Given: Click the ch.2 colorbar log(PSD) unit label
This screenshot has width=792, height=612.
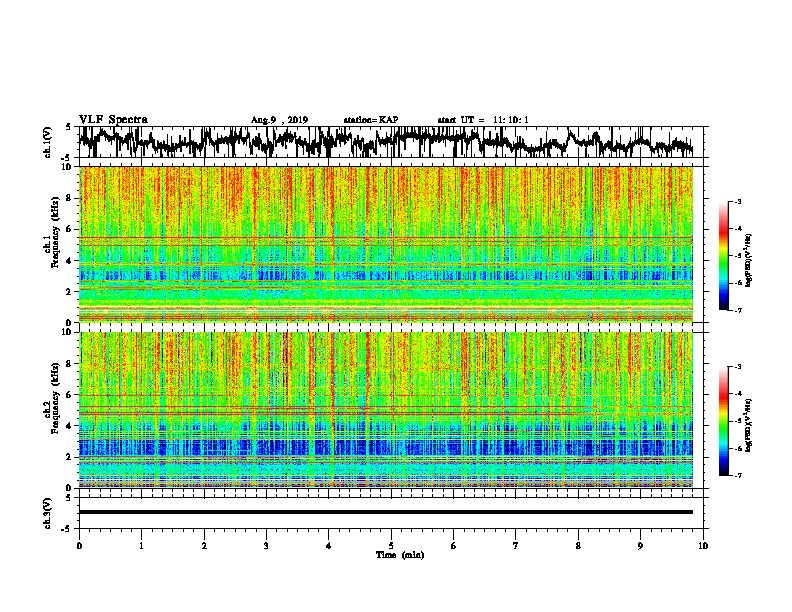Looking at the screenshot, I should point(749,425).
